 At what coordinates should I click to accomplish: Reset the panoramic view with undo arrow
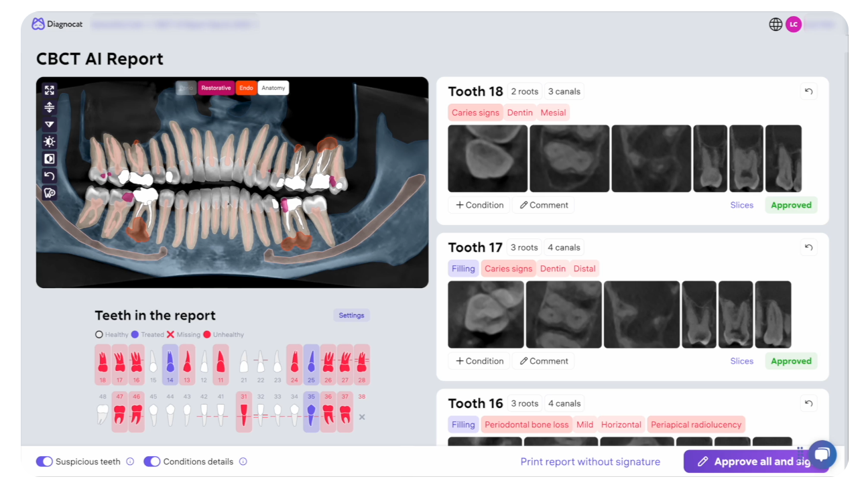tap(50, 175)
